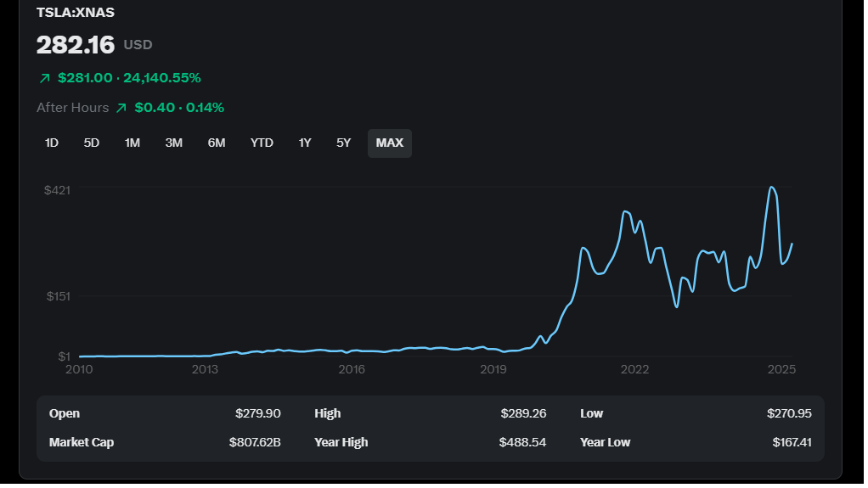Switch chart to 1M range
The image size is (868, 488).
coord(132,144)
